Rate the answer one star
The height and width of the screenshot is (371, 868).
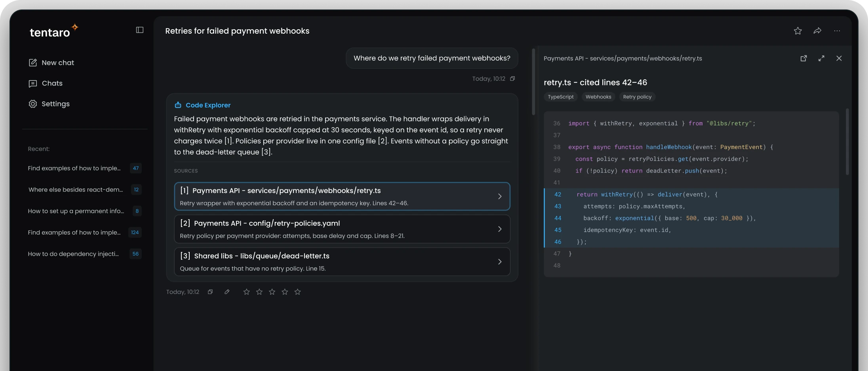point(246,292)
